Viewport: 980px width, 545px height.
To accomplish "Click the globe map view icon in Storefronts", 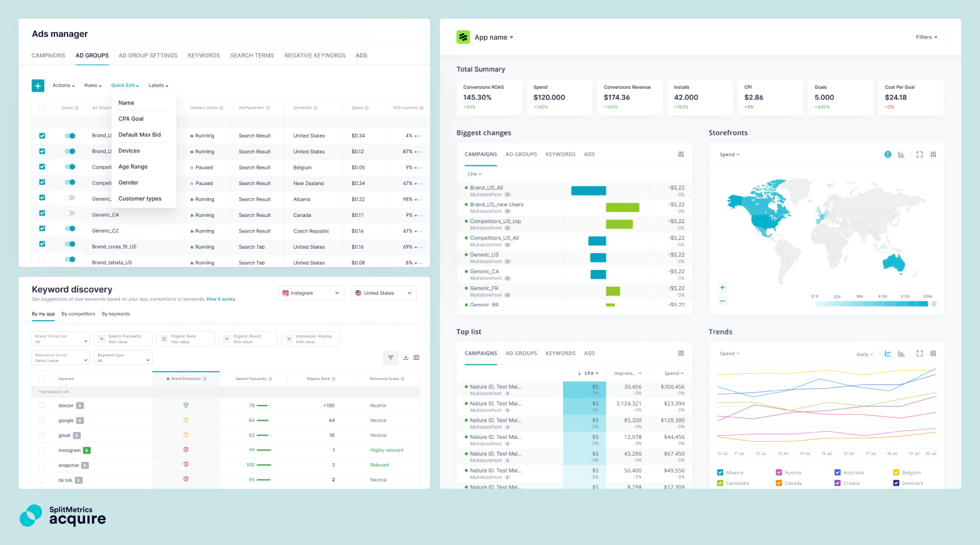I will (x=887, y=154).
